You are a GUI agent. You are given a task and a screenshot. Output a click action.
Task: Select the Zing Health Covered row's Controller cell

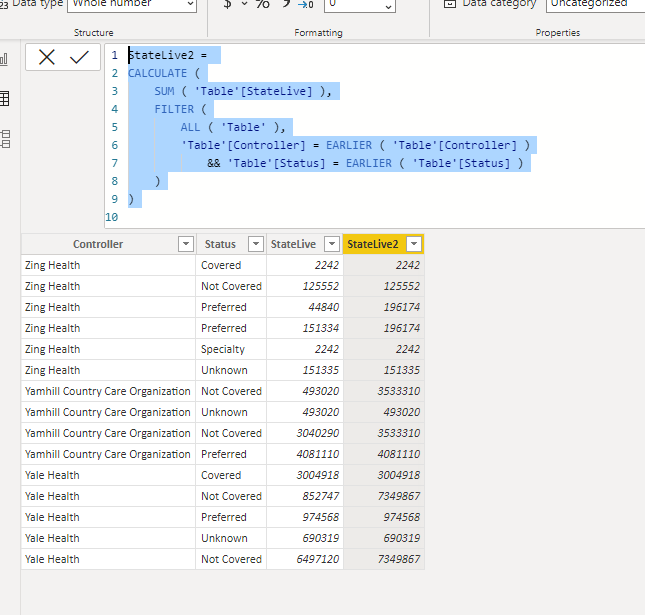[x=109, y=265]
